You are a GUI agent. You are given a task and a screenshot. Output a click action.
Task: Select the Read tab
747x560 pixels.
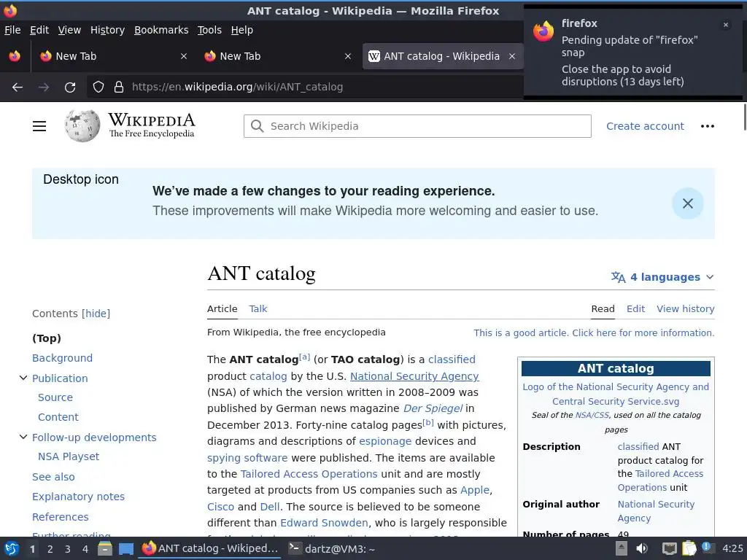(603, 308)
